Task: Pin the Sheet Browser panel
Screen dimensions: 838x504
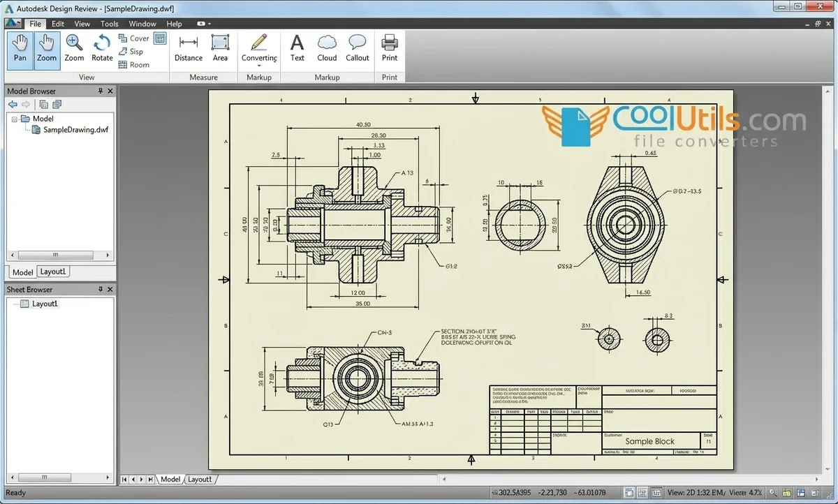Action: pos(100,289)
